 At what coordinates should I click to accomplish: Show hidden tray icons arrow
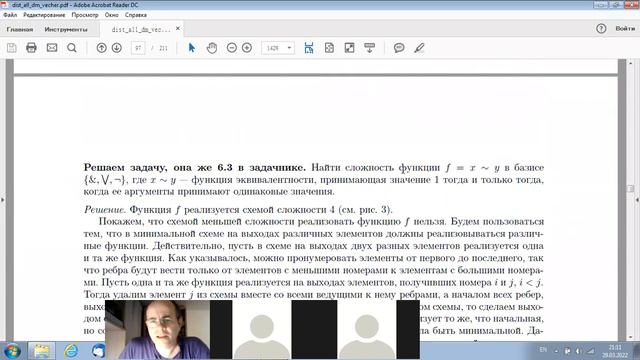click(x=556, y=351)
